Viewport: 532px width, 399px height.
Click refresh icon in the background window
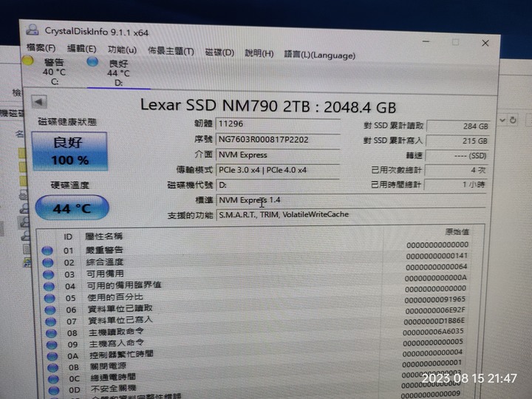pyautogui.click(x=513, y=120)
